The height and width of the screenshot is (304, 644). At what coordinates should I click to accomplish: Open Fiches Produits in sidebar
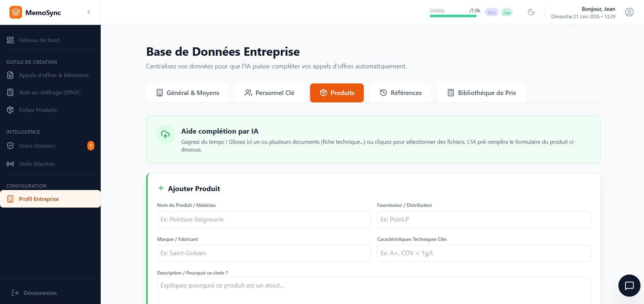click(x=51, y=110)
